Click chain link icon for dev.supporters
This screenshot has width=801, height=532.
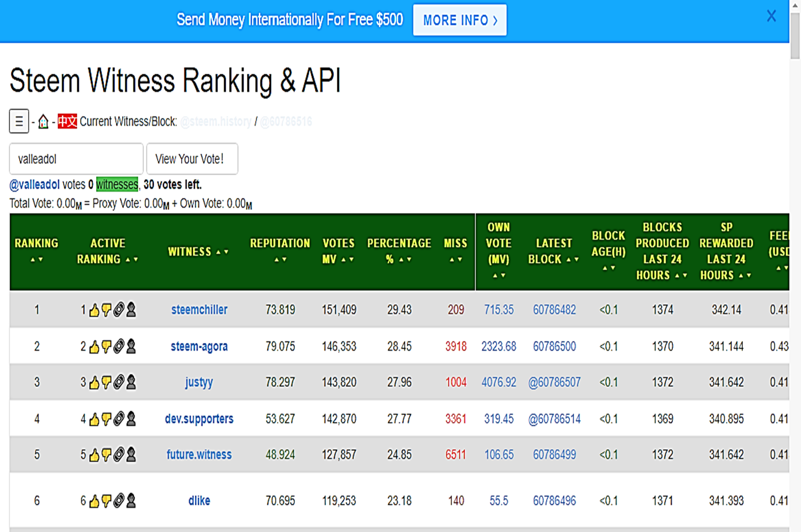[x=119, y=419]
